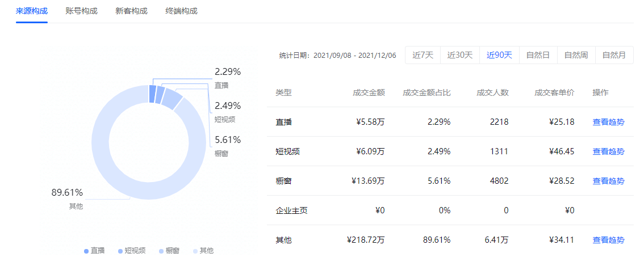The image size is (644, 270).
Task: Select the 近7天 date range
Action: [x=423, y=55]
